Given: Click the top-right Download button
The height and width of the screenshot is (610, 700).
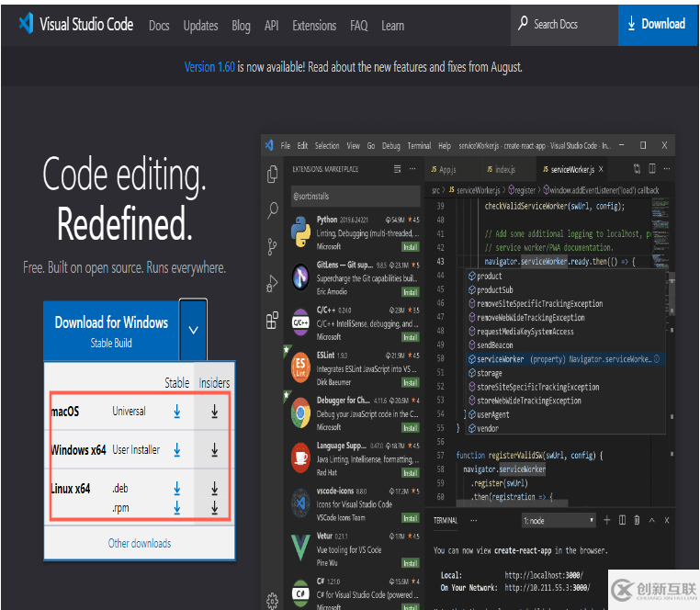Looking at the screenshot, I should [657, 25].
